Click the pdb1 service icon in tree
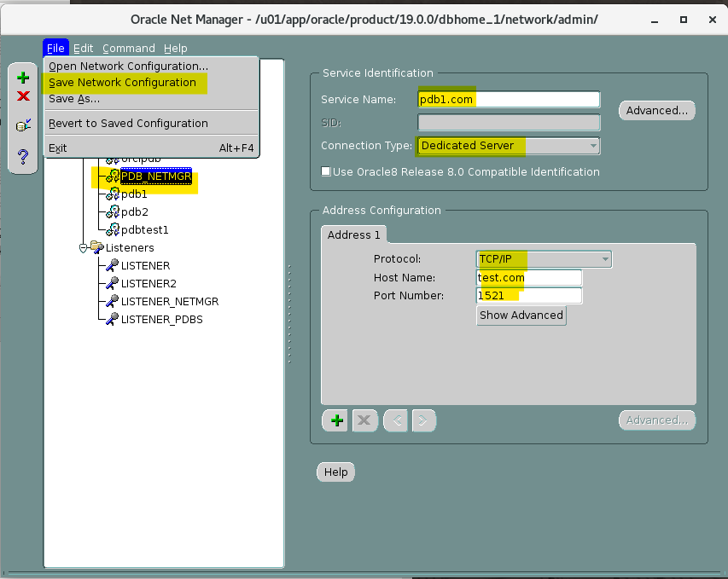This screenshot has width=728, height=579. (113, 194)
